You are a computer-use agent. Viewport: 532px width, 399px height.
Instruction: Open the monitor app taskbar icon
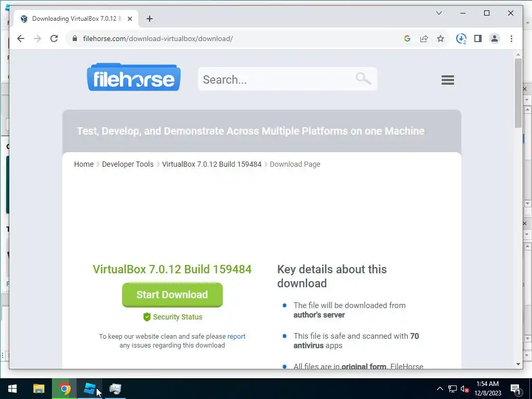click(115, 389)
